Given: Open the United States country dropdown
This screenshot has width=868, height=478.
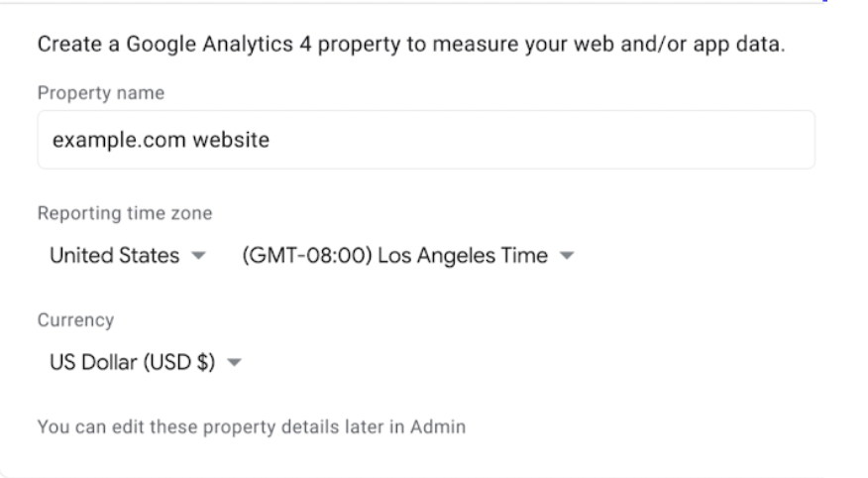Looking at the screenshot, I should (x=127, y=256).
